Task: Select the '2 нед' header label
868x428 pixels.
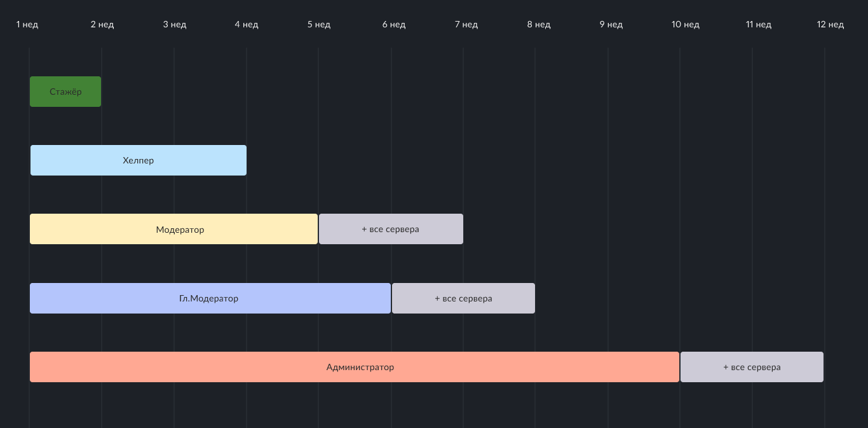Action: pos(102,25)
